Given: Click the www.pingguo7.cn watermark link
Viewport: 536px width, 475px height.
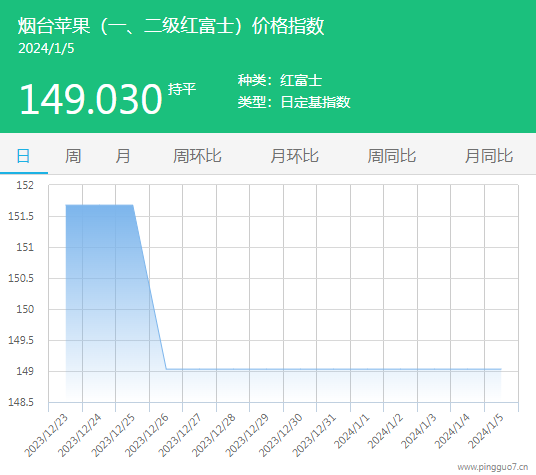Looking at the screenshot, I should click(x=493, y=466).
